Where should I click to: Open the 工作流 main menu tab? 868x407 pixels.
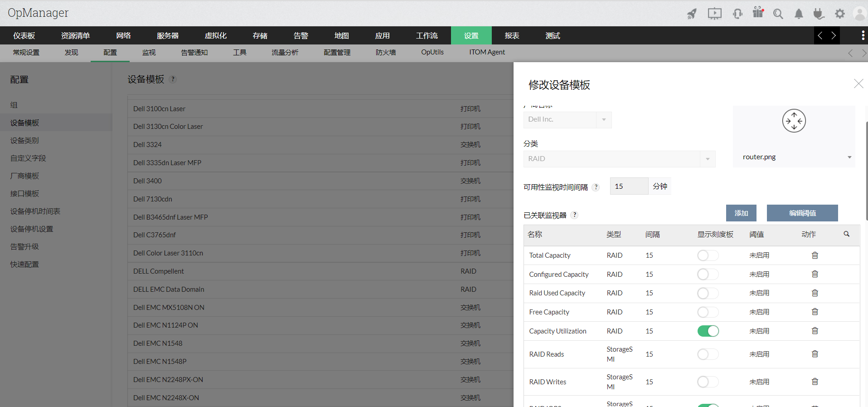pyautogui.click(x=427, y=35)
